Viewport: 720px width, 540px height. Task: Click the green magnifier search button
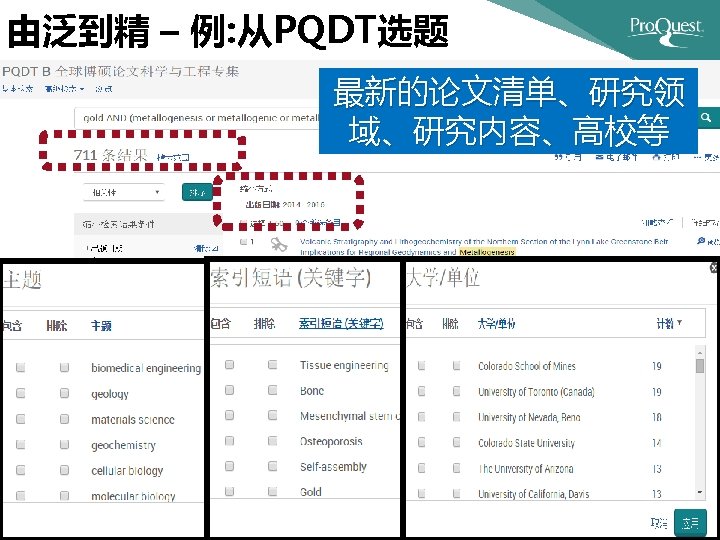click(x=706, y=118)
